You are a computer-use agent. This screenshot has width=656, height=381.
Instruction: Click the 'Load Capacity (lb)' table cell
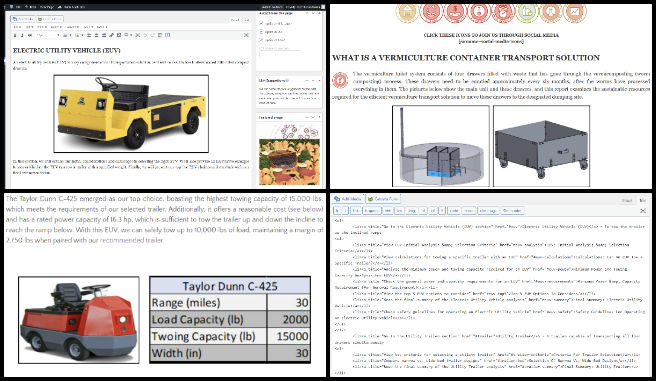[208, 320]
